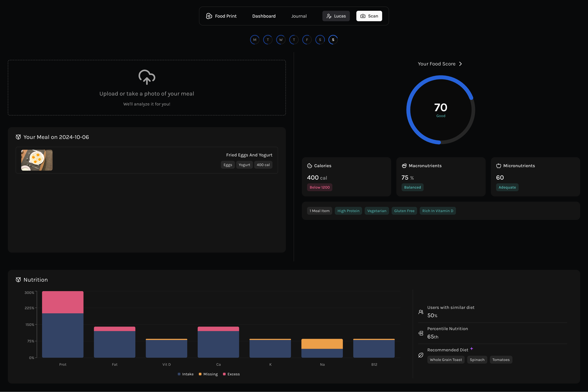Image resolution: width=588 pixels, height=392 pixels.
Task: Click the cloud upload icon
Action: [147, 77]
